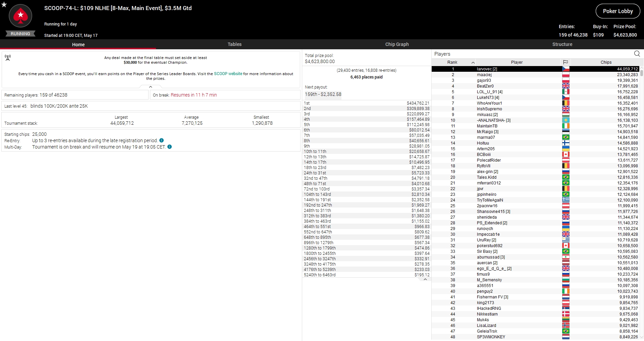
Task: Click the announcement antenna icon
Action: click(8, 58)
